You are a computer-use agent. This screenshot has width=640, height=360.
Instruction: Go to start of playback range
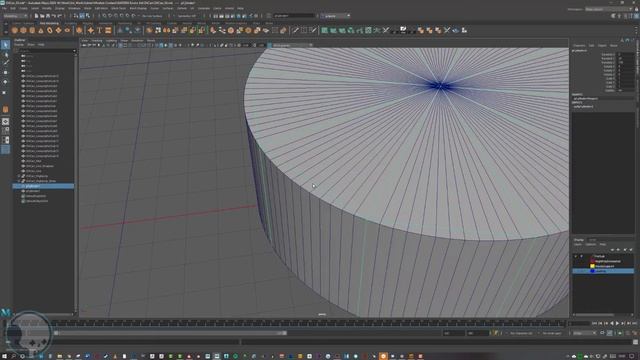[595, 323]
